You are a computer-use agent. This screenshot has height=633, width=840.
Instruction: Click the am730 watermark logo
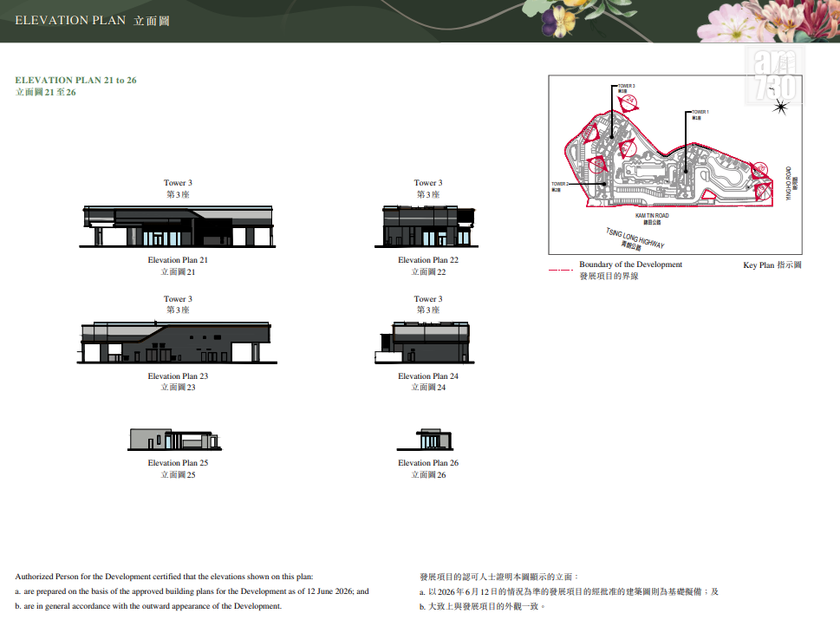[x=775, y=75]
